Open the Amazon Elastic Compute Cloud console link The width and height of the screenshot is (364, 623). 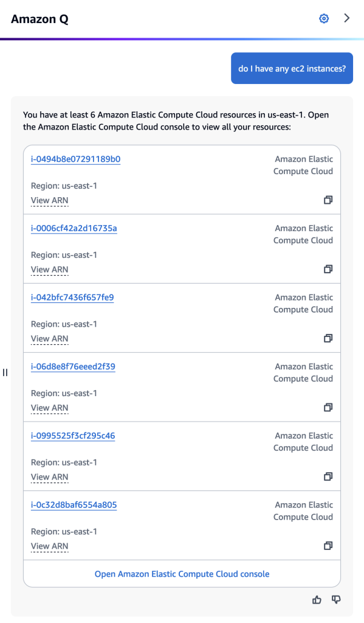(x=182, y=574)
